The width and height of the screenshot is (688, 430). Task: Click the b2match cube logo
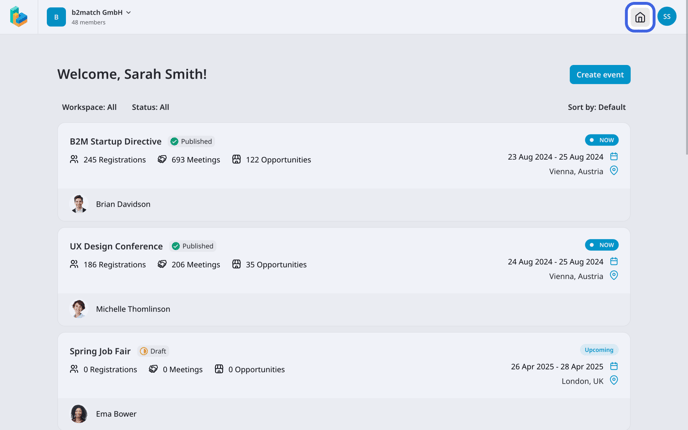click(x=19, y=17)
